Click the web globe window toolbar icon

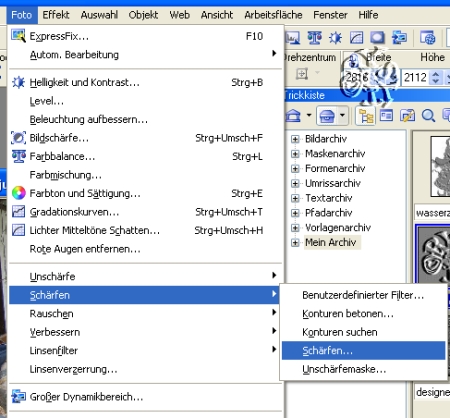click(x=428, y=38)
